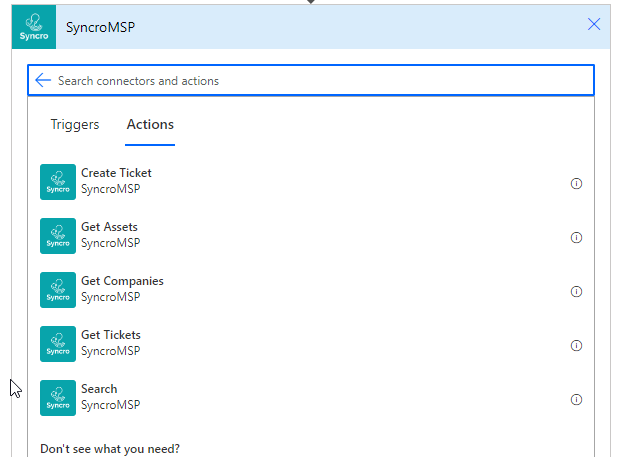621x457 pixels.
Task: Open the info icon for Search action
Action: 576,400
